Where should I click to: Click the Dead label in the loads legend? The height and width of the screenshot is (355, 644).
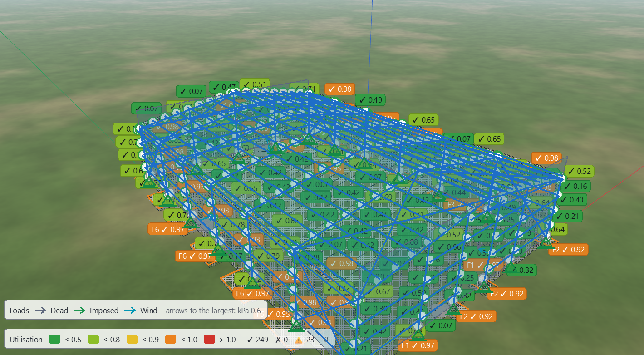(59, 311)
